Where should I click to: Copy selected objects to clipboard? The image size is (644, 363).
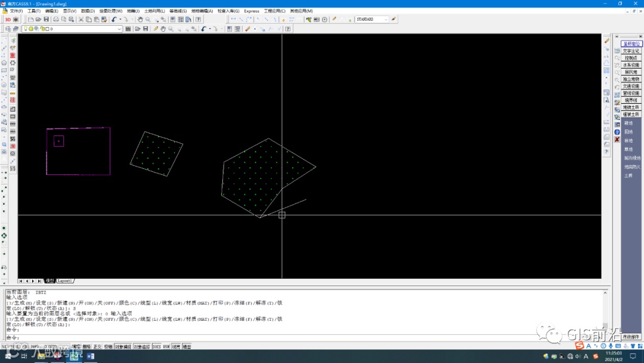coord(89,19)
